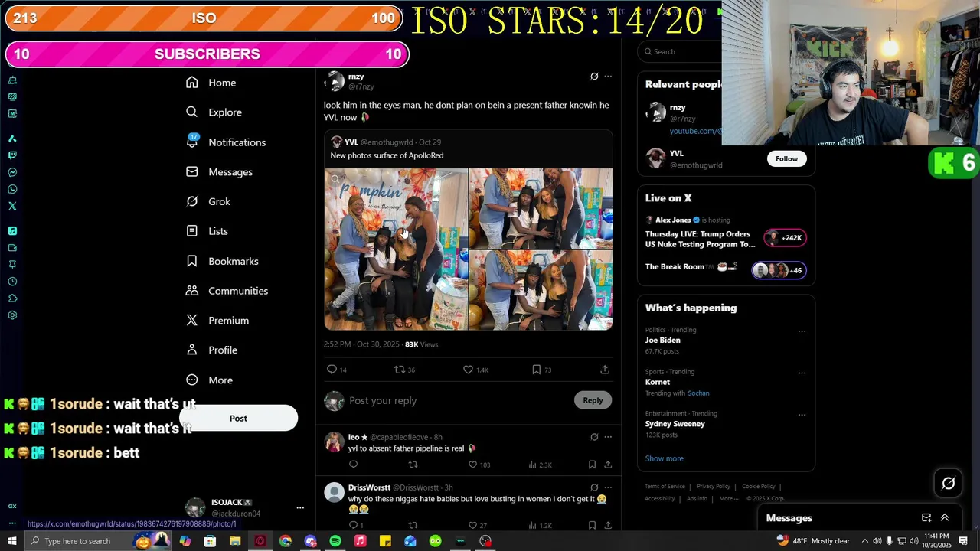Open Spotify from the Windows taskbar
This screenshot has width=980, height=551.
pos(335,541)
